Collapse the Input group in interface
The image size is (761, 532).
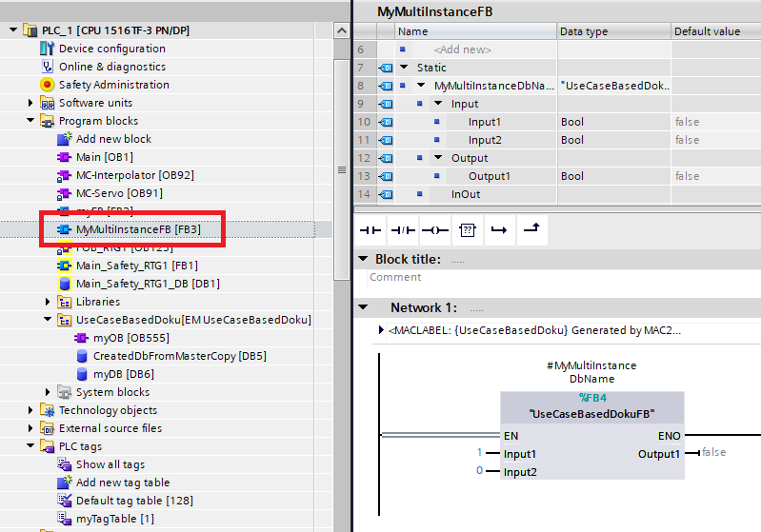[x=438, y=103]
